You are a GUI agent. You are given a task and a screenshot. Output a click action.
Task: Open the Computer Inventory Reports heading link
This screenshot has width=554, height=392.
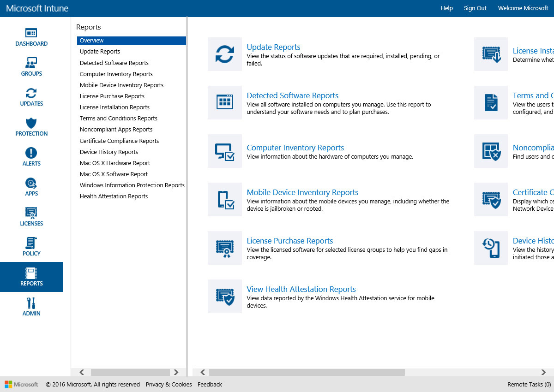click(295, 148)
